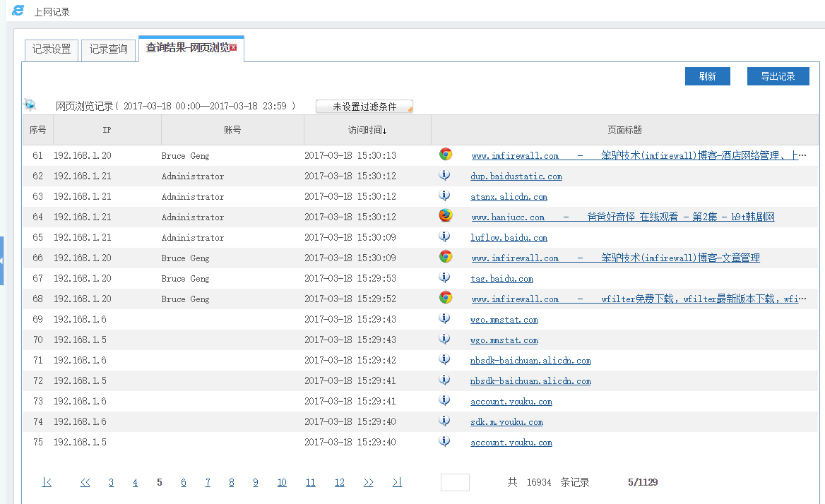Open the 未设置过滤条件 filter dropdown
Image resolution: width=825 pixels, height=504 pixels.
click(364, 107)
